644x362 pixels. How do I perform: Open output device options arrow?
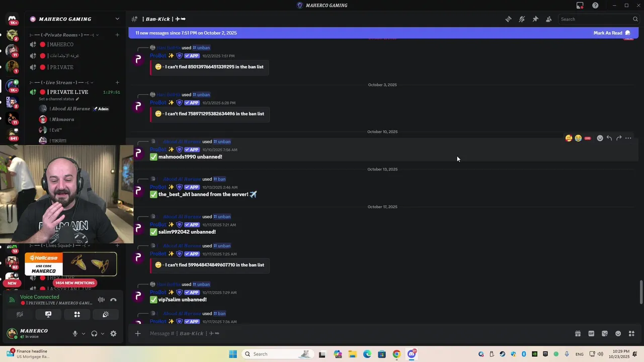point(103,333)
